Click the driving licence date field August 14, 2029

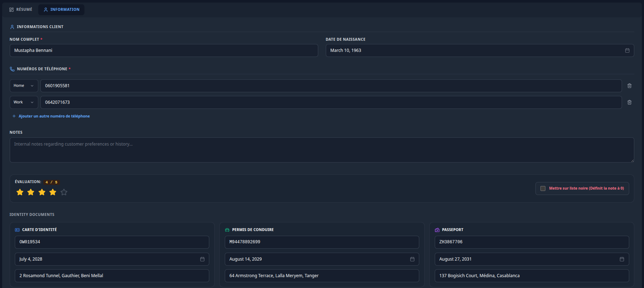point(322,259)
